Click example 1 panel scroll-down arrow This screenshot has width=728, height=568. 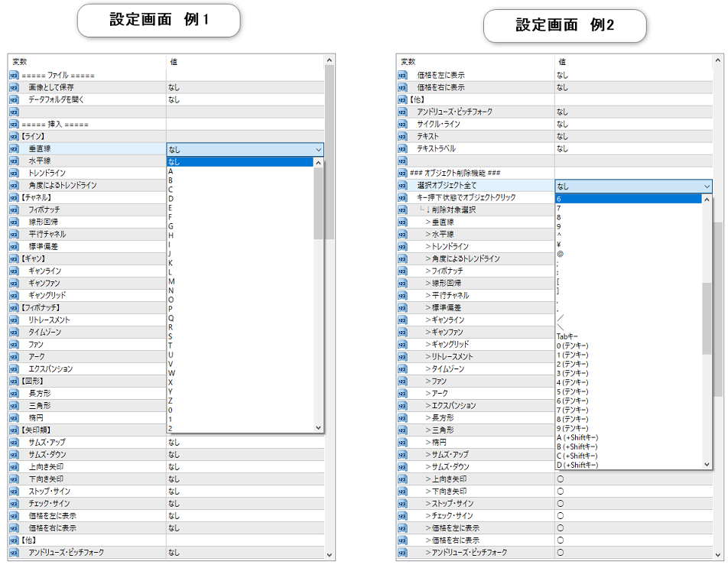(329, 554)
